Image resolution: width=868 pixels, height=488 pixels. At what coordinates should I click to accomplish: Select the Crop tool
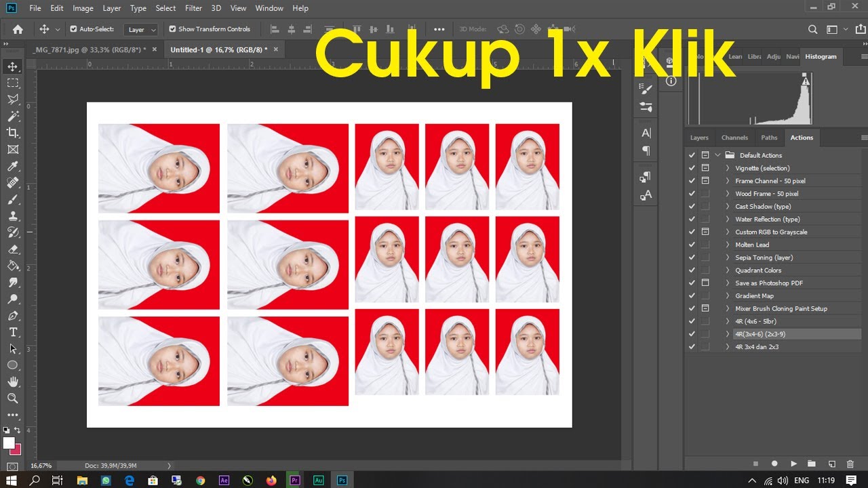[12, 133]
